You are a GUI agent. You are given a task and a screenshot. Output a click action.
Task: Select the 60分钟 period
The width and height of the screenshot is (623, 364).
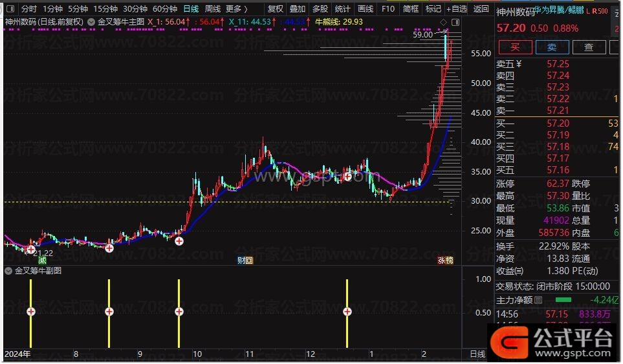coord(164,9)
